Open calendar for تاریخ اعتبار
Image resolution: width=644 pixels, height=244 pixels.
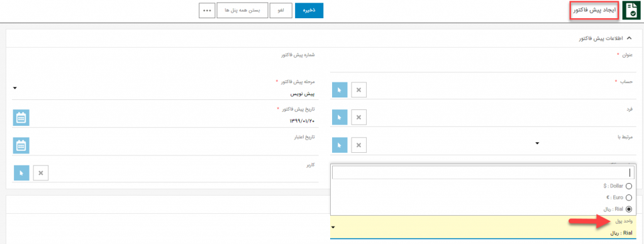coord(21,145)
